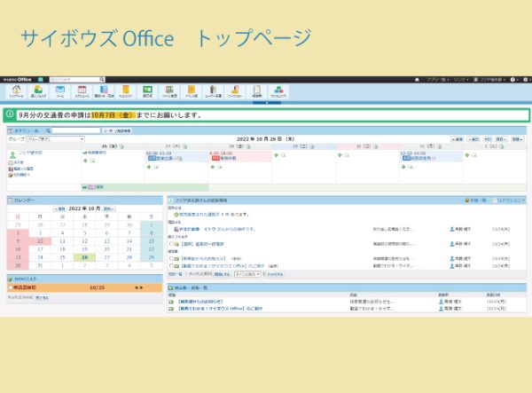The width and height of the screenshot is (532, 393).
Task: Add an event with plus on October 26
Action: tap(85, 161)
